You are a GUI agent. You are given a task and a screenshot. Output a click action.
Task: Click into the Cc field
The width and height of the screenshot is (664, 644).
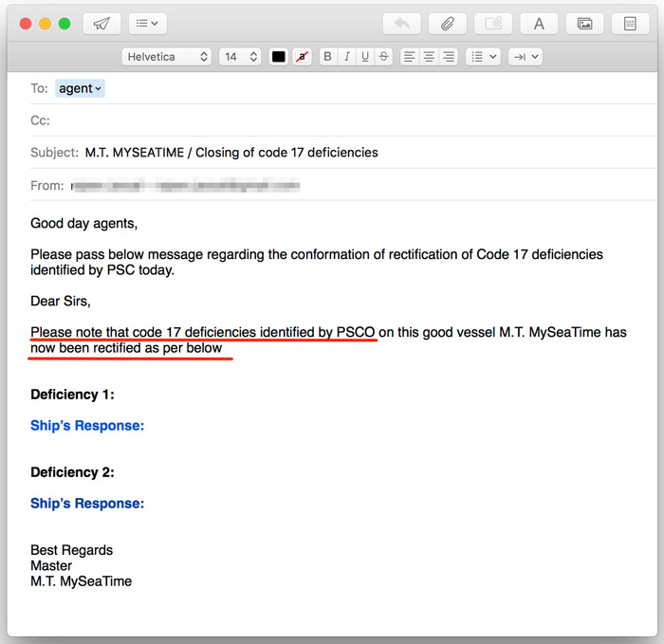pos(332,120)
